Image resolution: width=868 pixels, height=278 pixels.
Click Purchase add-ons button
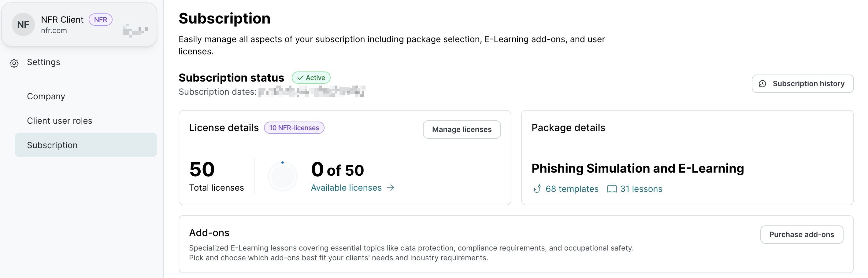tap(801, 235)
